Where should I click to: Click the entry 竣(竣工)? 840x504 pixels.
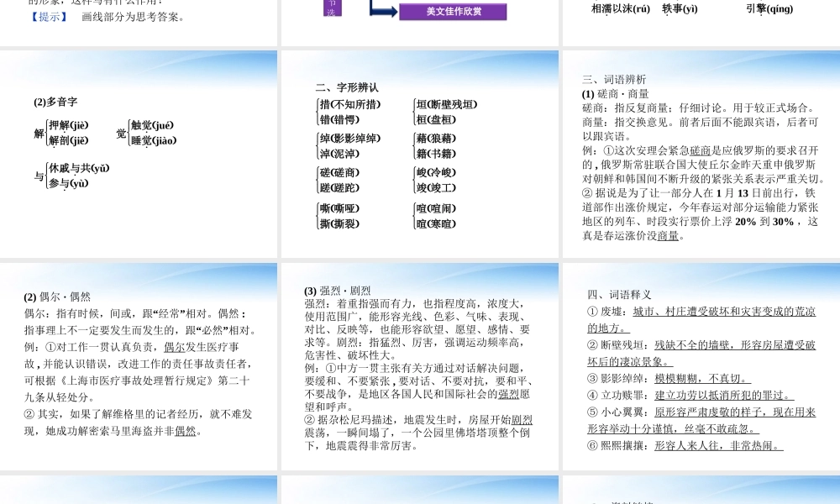[436, 188]
